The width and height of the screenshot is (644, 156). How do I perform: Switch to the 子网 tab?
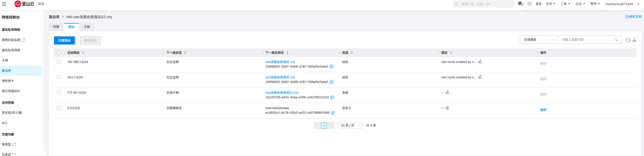click(x=87, y=27)
